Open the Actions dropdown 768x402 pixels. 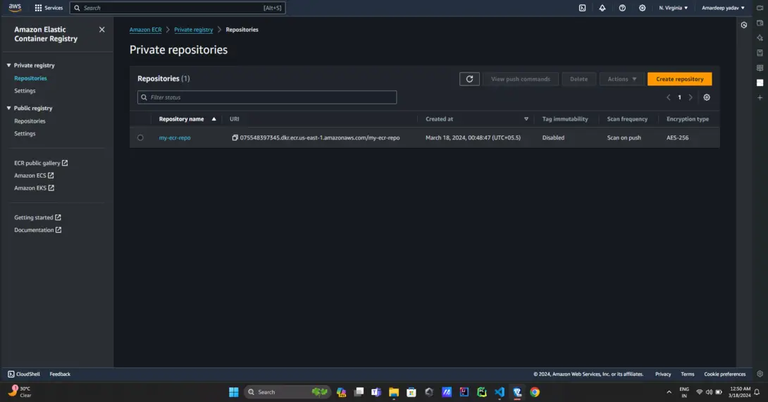click(622, 79)
